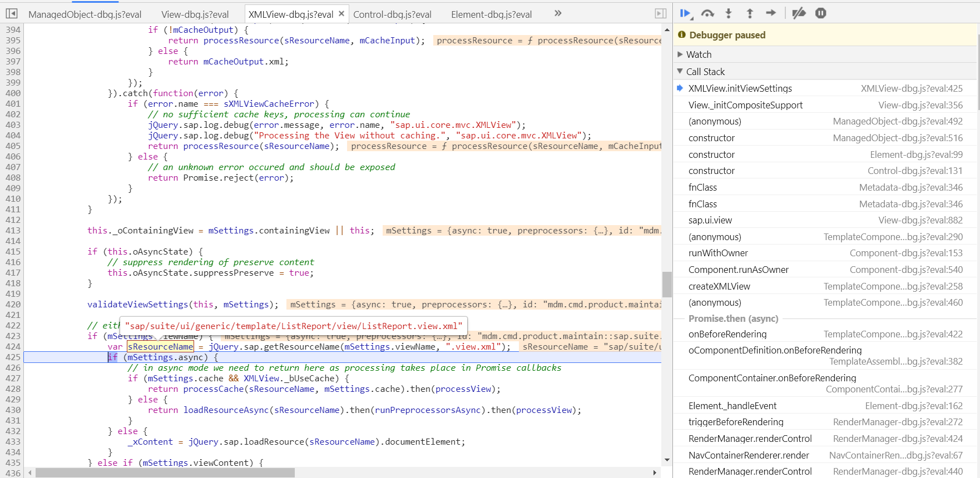Step into next function call
Viewport: 980px width, 478px height.
(x=729, y=13)
